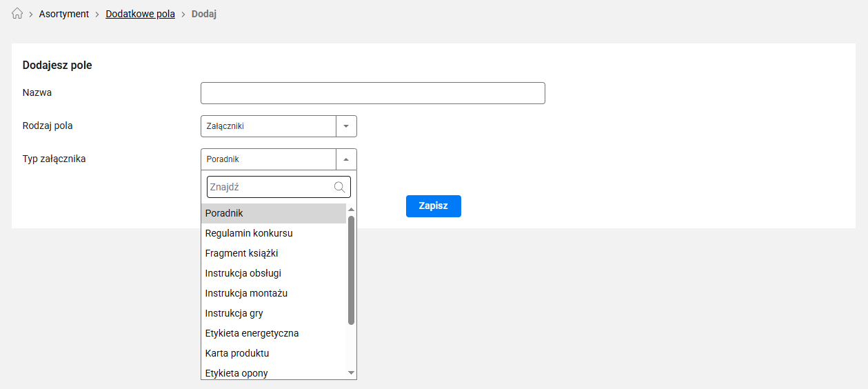
Task: Focus the Nazwa text field
Action: click(x=373, y=93)
